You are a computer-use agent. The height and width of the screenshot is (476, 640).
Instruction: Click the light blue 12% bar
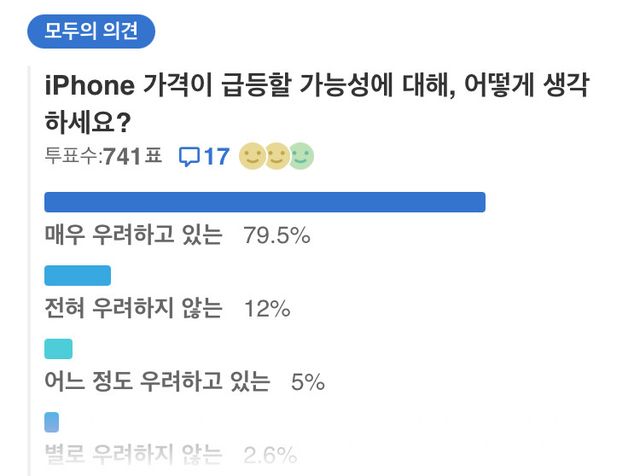pos(78,276)
